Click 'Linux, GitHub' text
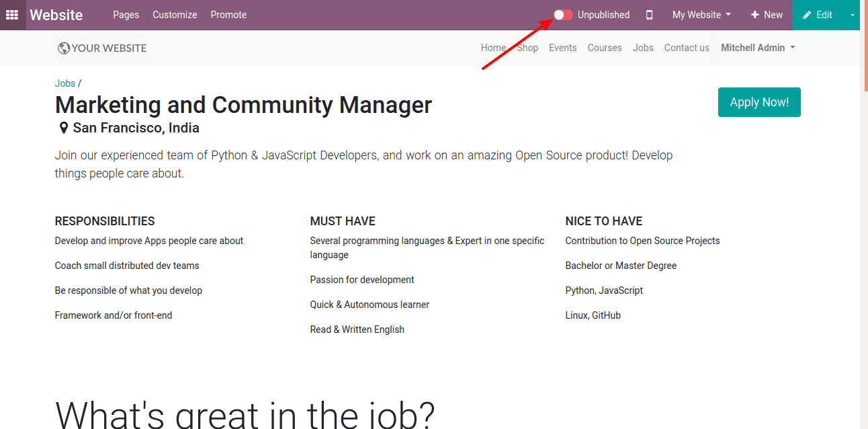Viewport: 868px width, 429px height. pos(593,315)
